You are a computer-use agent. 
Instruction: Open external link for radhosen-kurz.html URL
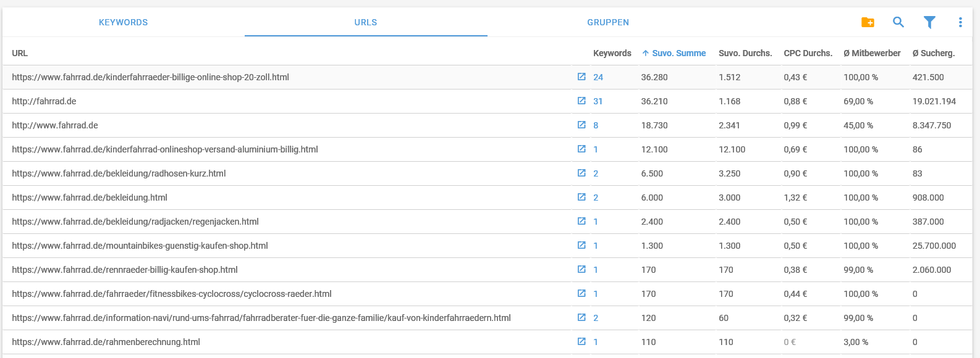coord(581,173)
